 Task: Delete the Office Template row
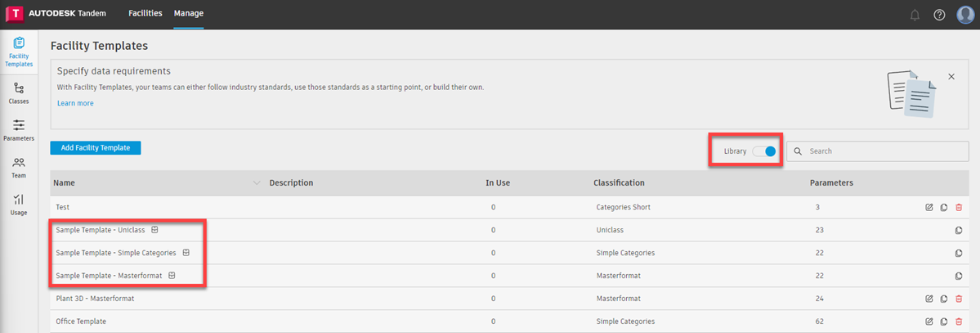pos(959,322)
